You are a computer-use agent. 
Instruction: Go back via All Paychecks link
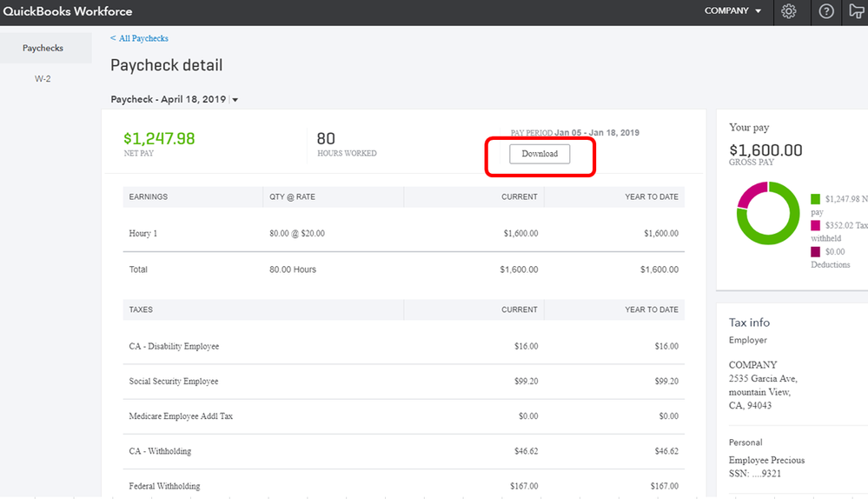point(139,38)
